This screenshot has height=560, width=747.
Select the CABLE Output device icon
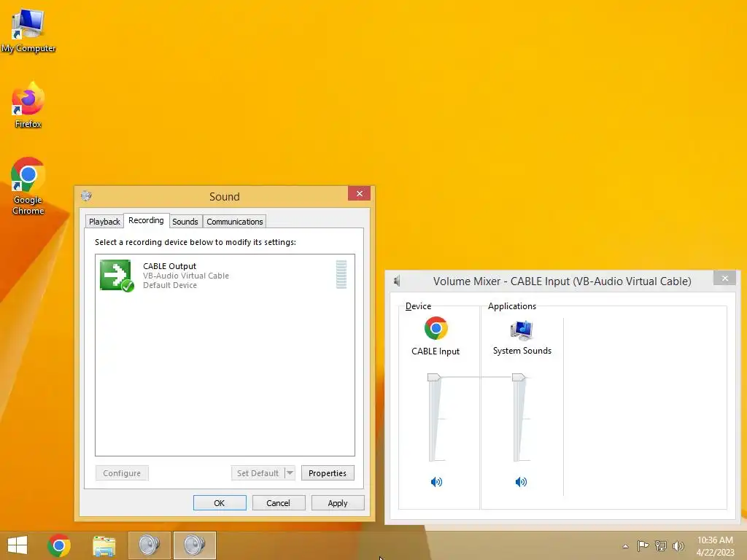117,275
